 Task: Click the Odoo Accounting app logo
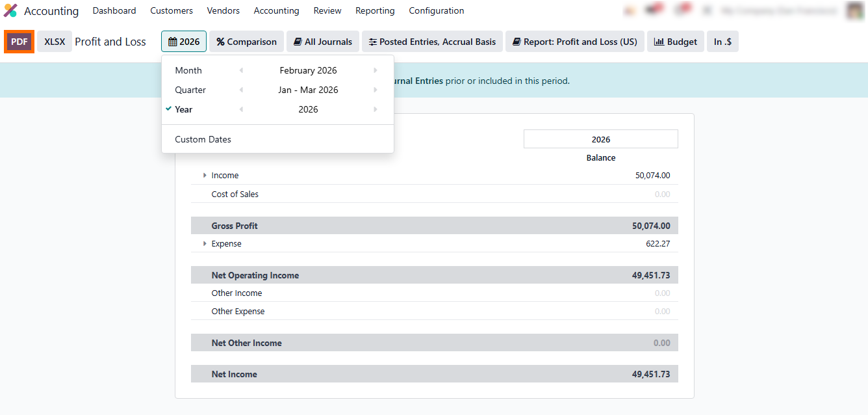click(10, 11)
